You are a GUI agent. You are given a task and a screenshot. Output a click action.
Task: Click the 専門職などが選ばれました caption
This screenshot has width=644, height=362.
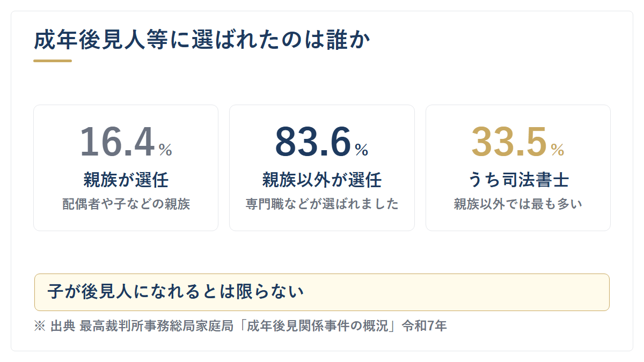coord(322,204)
